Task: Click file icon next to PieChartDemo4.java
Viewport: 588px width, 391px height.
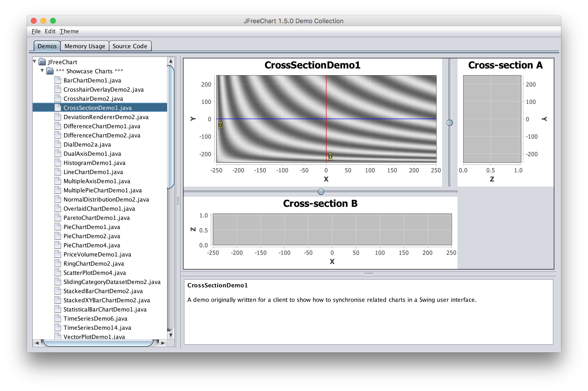Action: point(58,245)
